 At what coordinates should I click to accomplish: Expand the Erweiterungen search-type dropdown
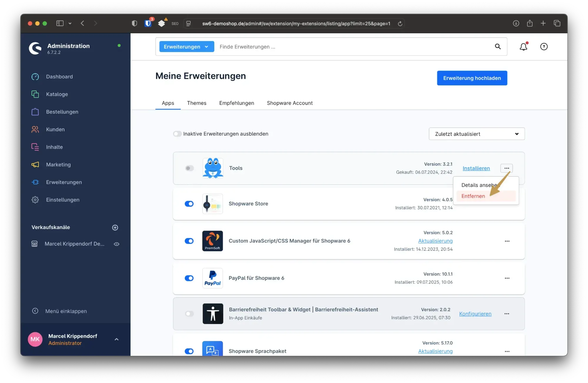click(186, 47)
